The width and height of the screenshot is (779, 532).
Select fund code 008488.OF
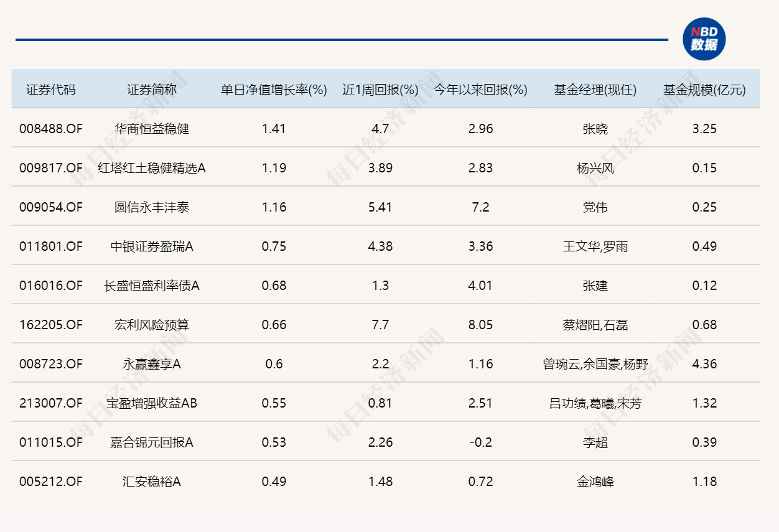50,129
